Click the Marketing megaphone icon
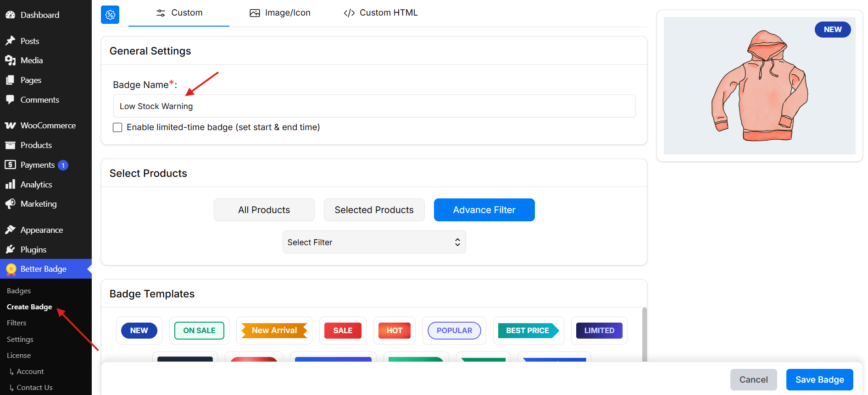 point(10,203)
